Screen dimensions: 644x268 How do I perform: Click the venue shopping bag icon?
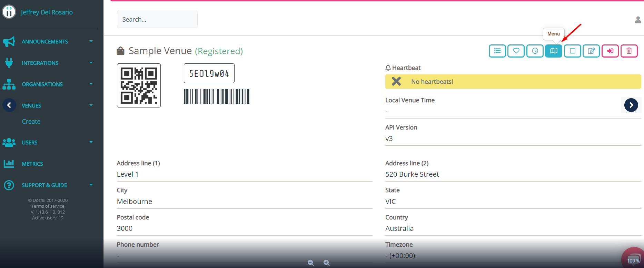click(x=120, y=51)
